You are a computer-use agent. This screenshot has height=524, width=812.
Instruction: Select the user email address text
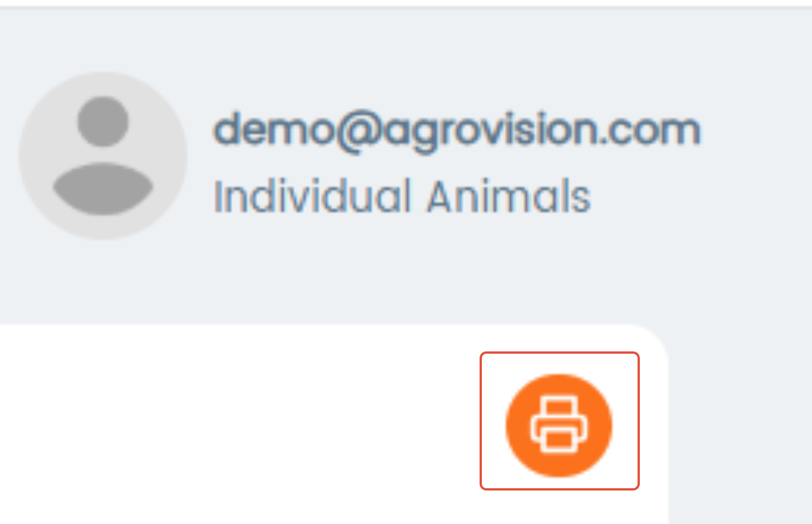click(x=457, y=131)
